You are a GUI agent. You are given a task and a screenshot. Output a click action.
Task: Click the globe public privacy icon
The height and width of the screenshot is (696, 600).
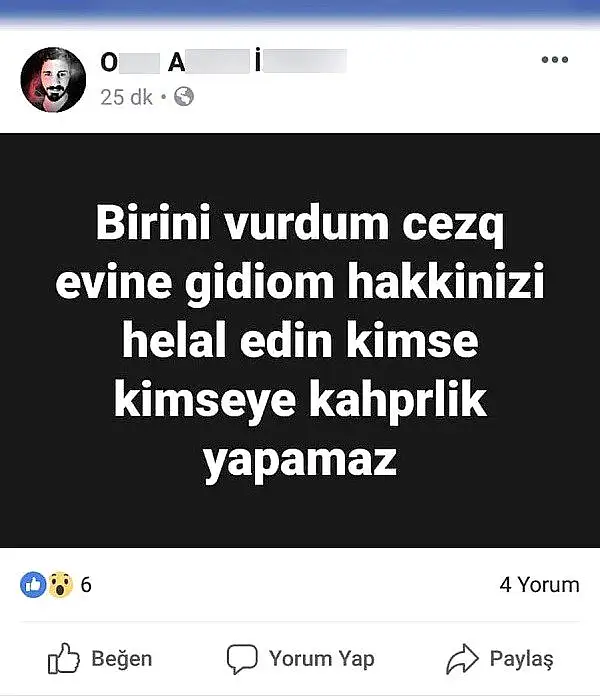[184, 96]
